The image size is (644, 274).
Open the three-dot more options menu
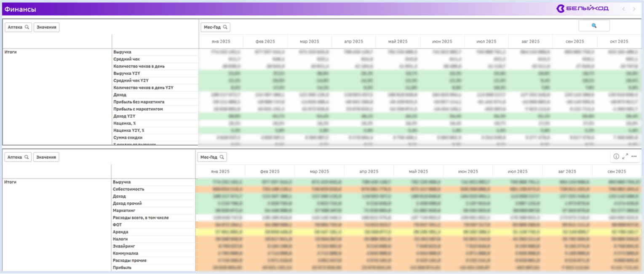pyautogui.click(x=634, y=157)
